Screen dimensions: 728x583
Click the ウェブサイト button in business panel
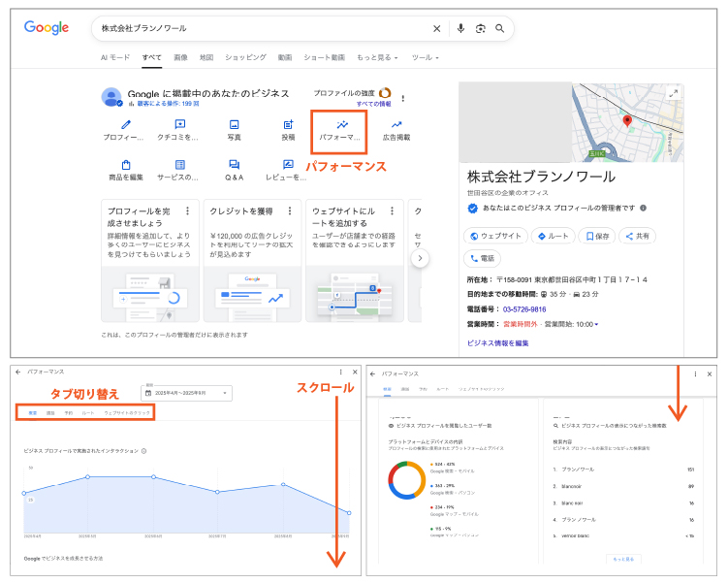pyautogui.click(x=495, y=236)
